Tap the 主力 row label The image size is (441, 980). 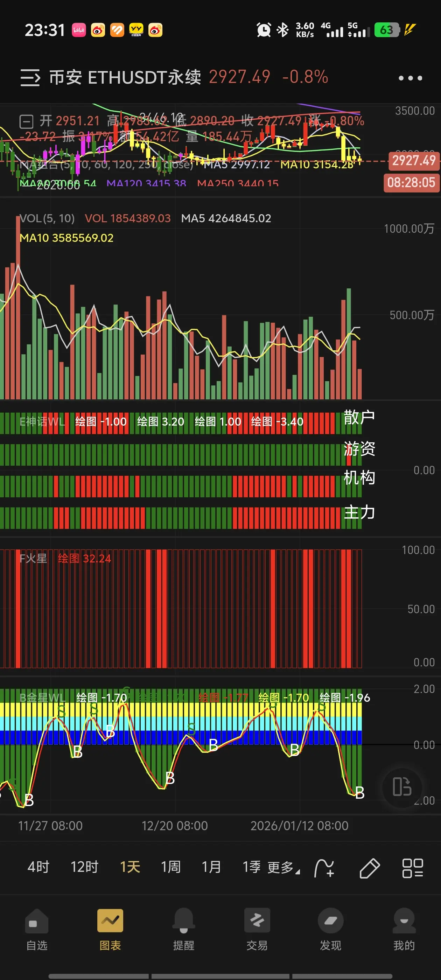tap(359, 512)
